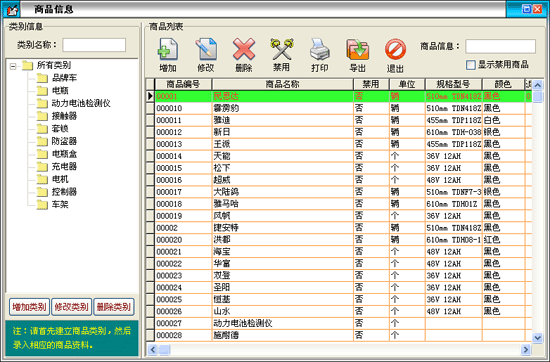Sort by the 商品编号 column header
550x362 pixels.
pyautogui.click(x=183, y=84)
